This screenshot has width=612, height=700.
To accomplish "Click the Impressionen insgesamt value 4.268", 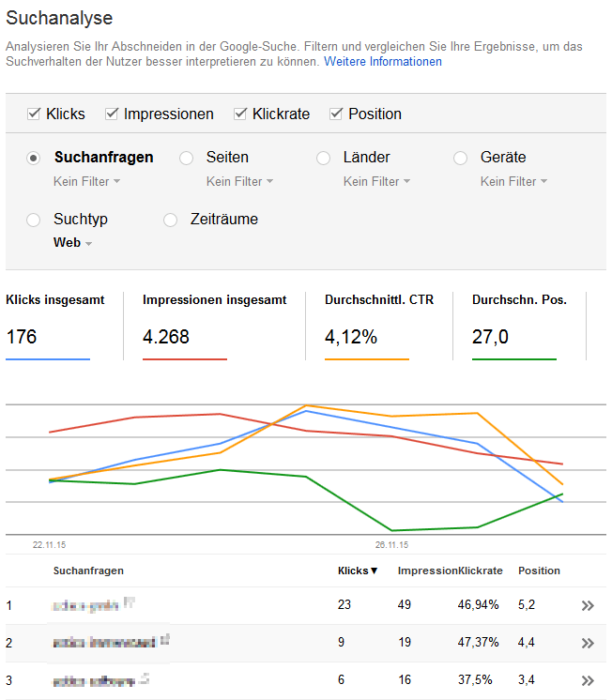I will 166,337.
